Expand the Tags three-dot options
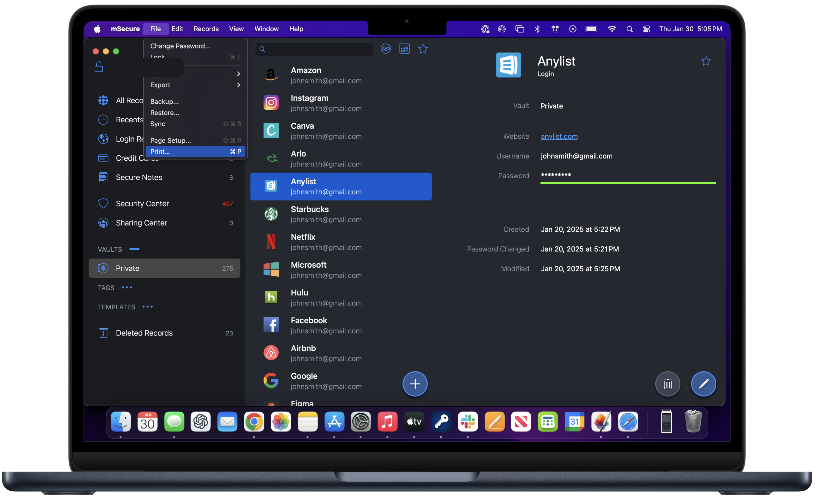Screen dimensions: 816x504 (127, 287)
